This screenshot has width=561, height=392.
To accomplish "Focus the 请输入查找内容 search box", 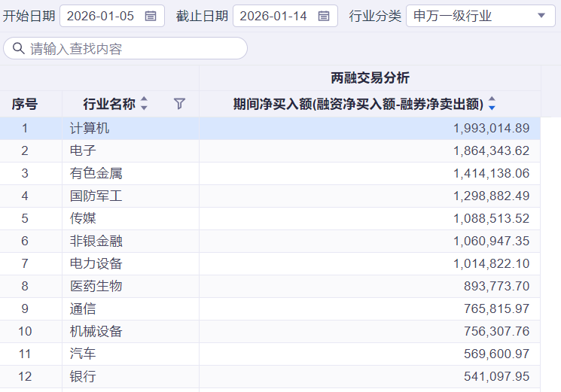I will (x=125, y=48).
